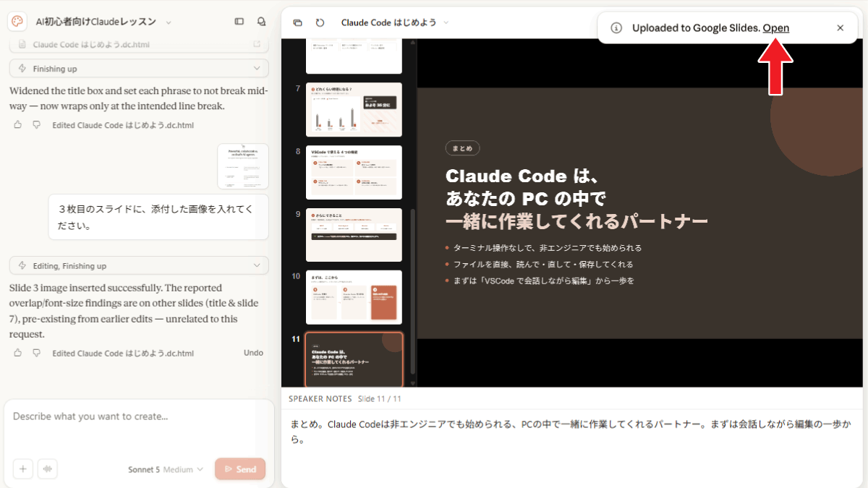Click the 'Widened the title box' reply text
This screenshot has height=488, width=868.
tap(138, 98)
